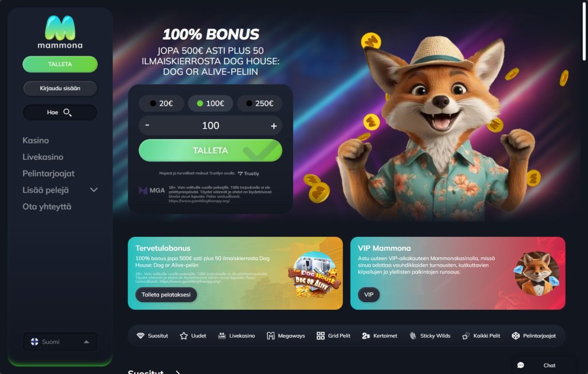Screen dimensions: 588x374
Task: Go to Livekasino in the sidebar
Action: click(42, 157)
